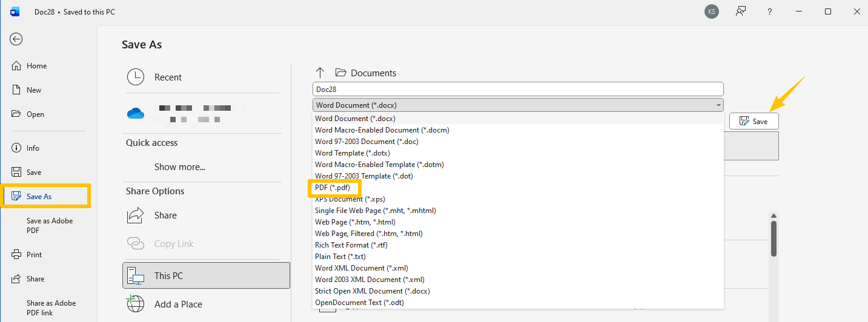Screen dimensions: 868x322
Task: Select Word Template (*.dotx)
Action: coord(518,153)
